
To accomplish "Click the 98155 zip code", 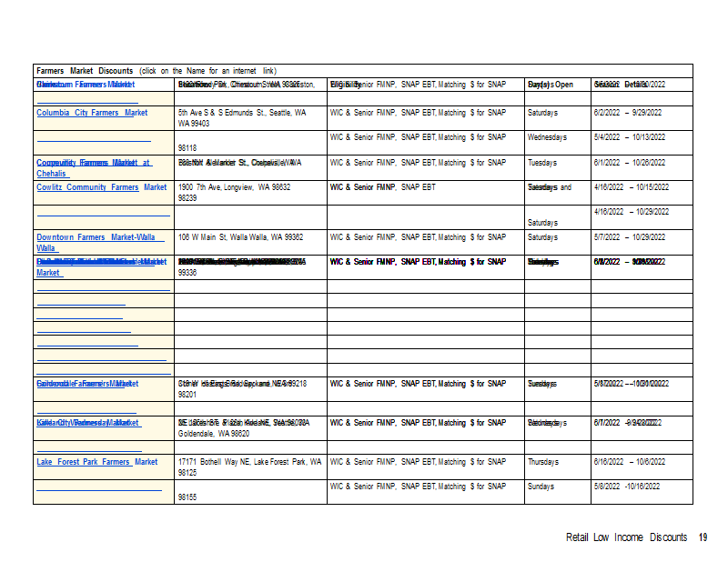I will (187, 497).
